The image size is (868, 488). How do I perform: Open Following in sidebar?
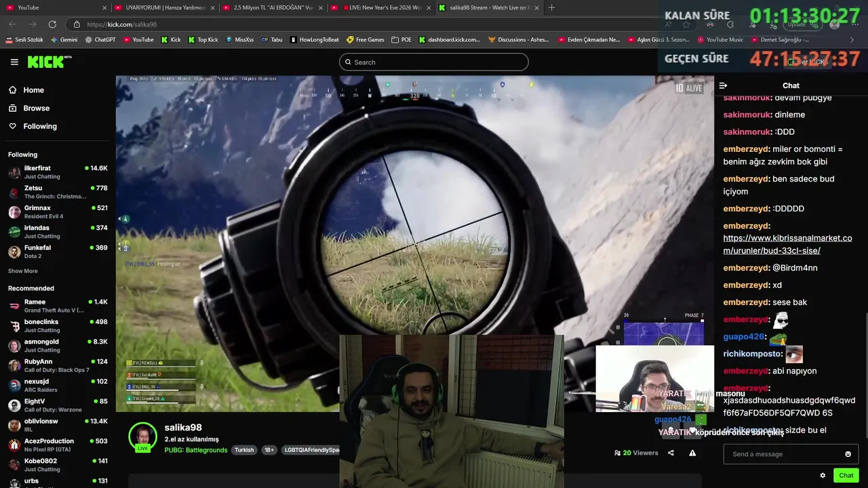point(40,126)
